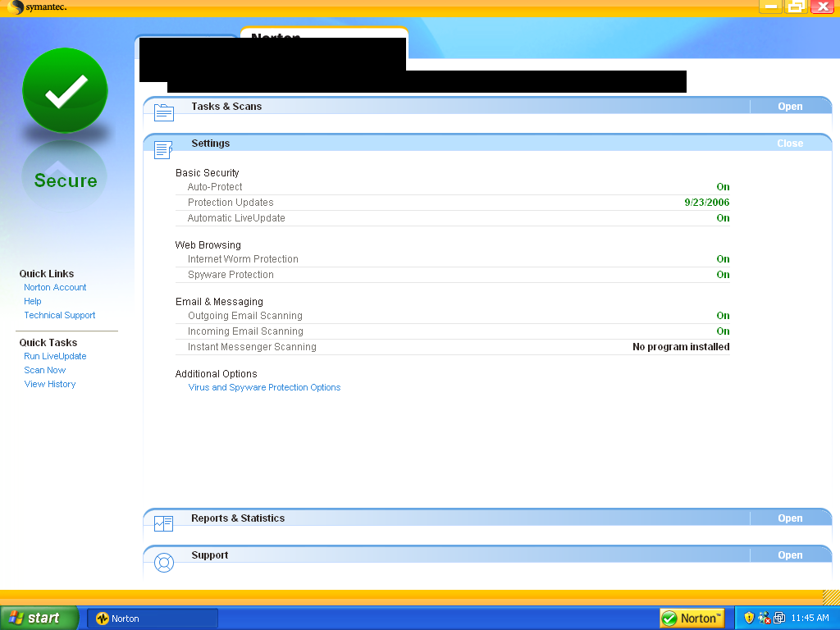Click the 11:45 AM clock
This screenshot has height=630, width=840.
tap(810, 619)
